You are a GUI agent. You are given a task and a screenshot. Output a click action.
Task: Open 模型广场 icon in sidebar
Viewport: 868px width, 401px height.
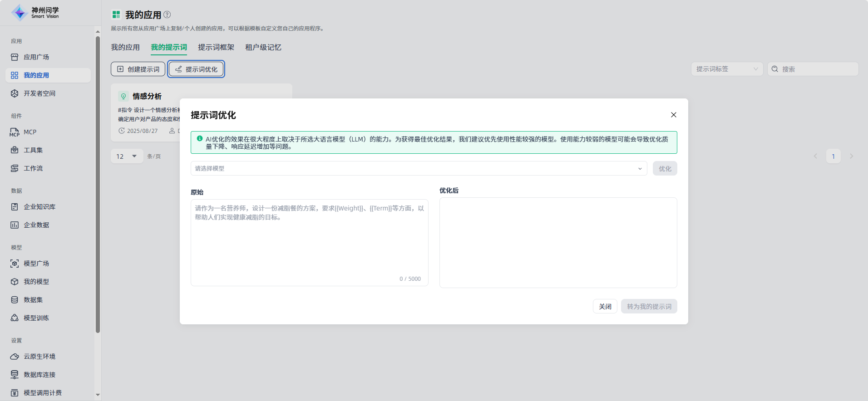[x=15, y=264]
